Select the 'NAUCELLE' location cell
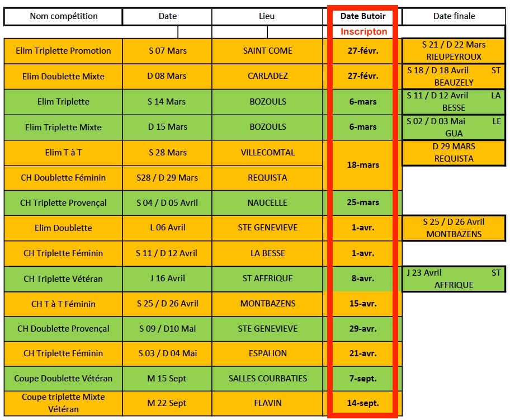Screen dimensions: 510x420 point(267,202)
